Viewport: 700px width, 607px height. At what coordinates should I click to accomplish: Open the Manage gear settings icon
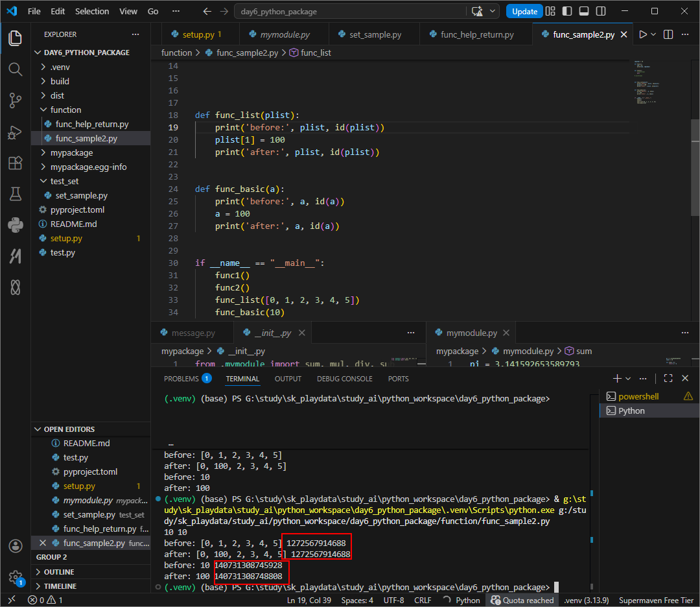click(15, 577)
